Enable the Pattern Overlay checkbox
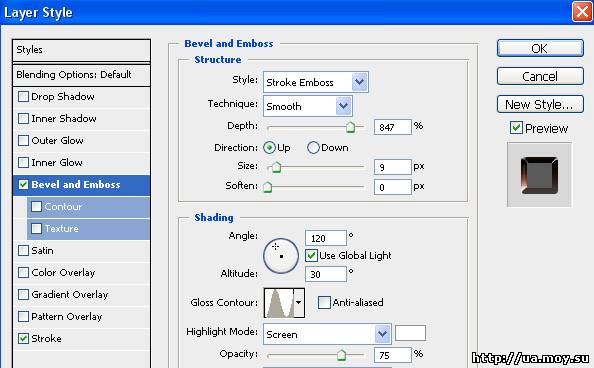594x368 pixels. (x=23, y=316)
